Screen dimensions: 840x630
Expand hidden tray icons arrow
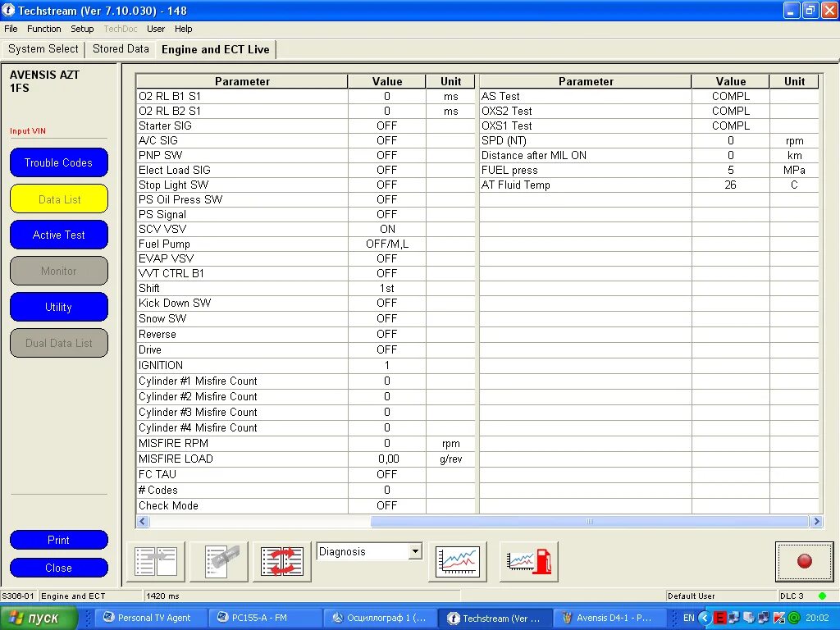coord(705,618)
